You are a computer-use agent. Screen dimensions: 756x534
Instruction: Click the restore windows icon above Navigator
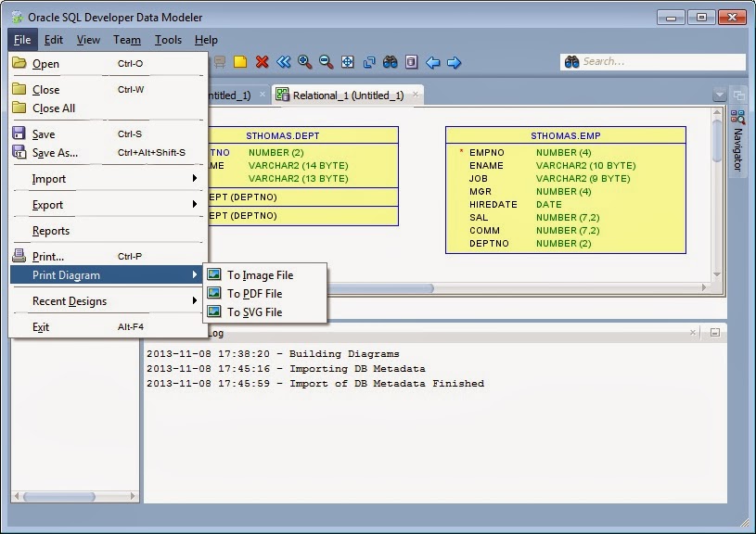point(738,95)
